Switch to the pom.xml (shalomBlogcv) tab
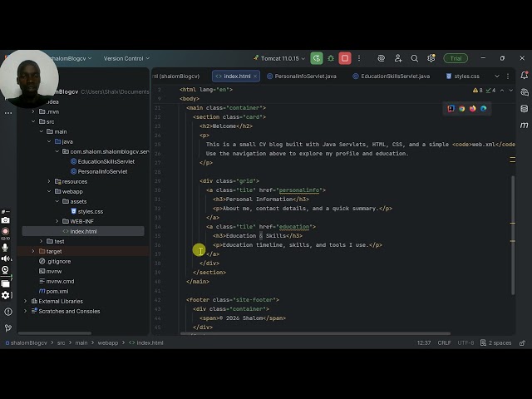Viewport: 532px width, 399px height. 176,76
